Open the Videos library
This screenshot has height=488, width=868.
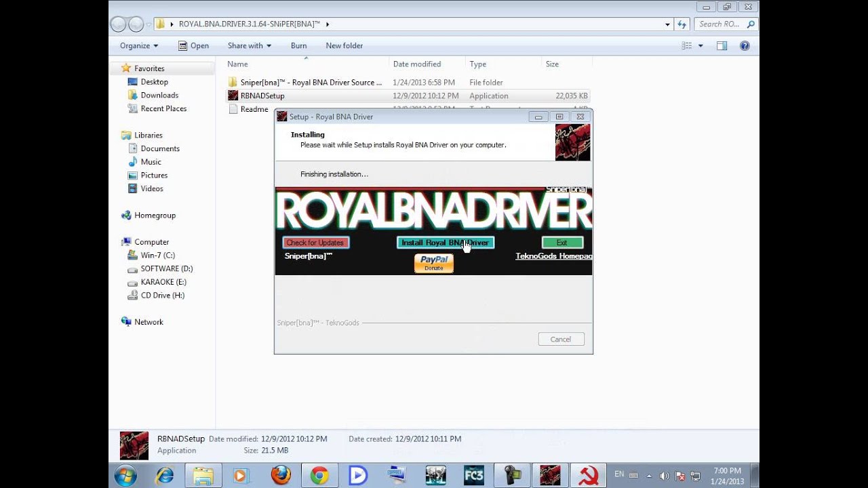coord(152,188)
